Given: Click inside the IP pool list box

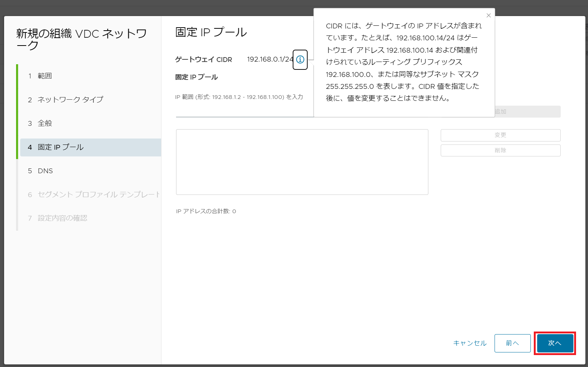Looking at the screenshot, I should pyautogui.click(x=302, y=162).
